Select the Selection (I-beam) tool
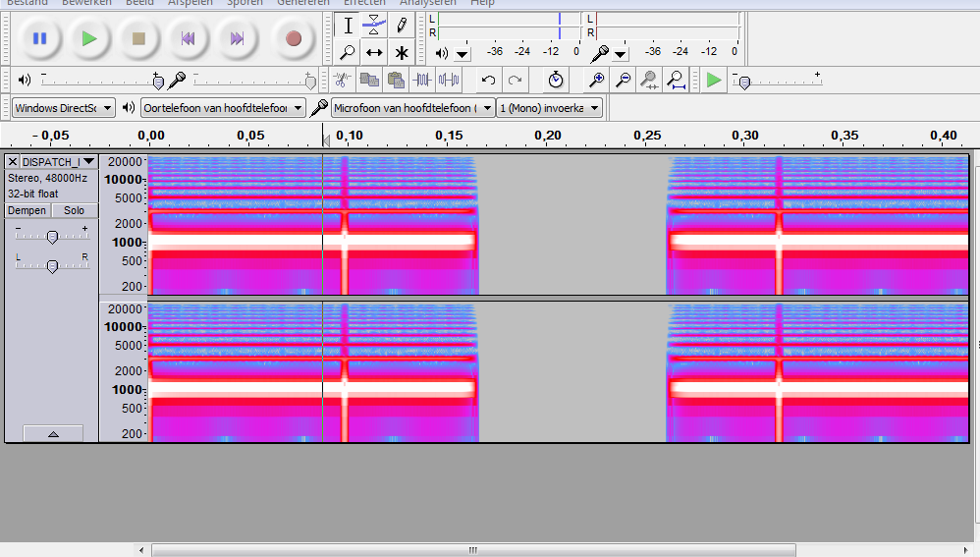 click(x=348, y=26)
